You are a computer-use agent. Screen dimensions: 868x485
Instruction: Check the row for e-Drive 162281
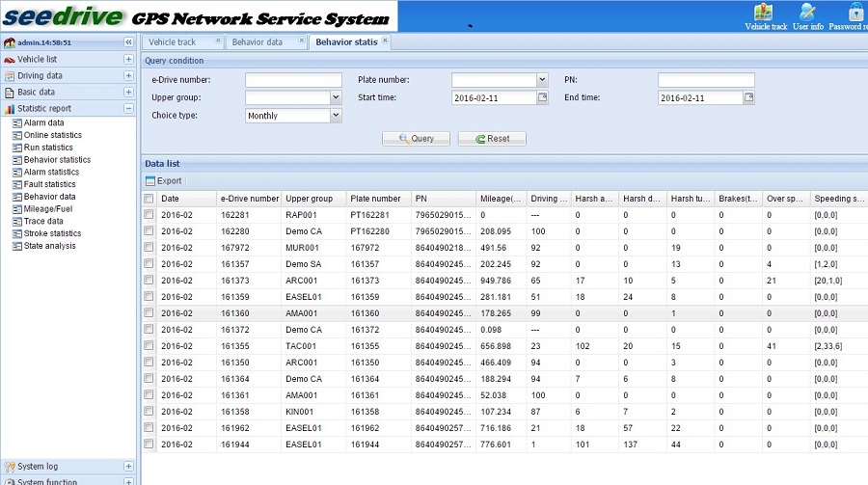point(149,214)
